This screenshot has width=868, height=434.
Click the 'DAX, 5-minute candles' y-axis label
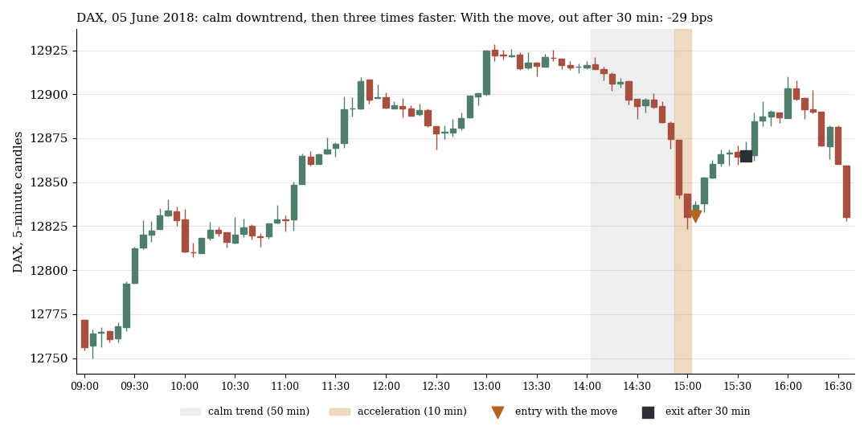[x=18, y=202]
